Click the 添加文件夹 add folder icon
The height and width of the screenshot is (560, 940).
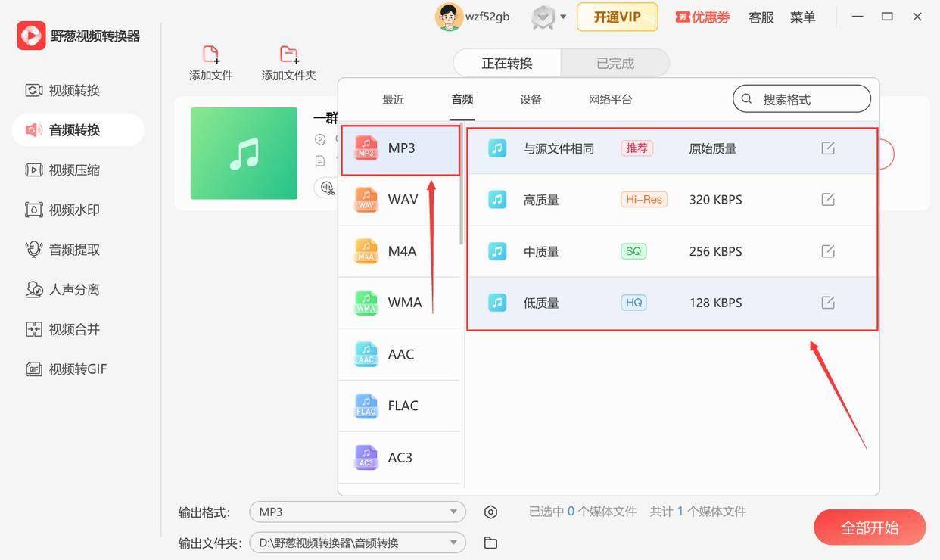click(x=288, y=53)
